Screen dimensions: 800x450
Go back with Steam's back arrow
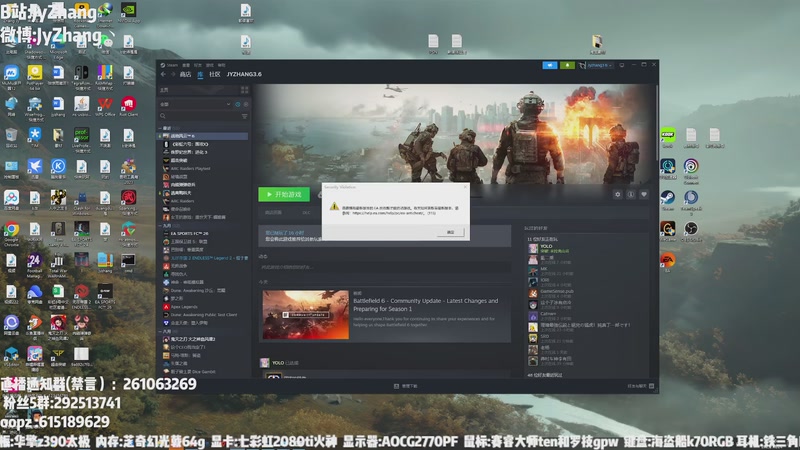coord(163,74)
